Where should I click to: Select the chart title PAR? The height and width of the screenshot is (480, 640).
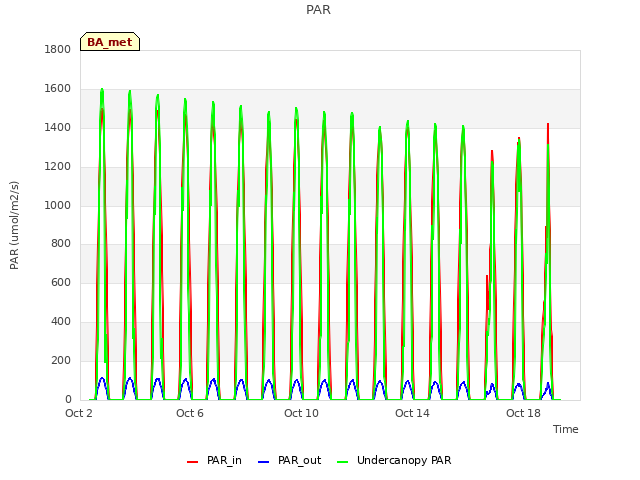click(x=318, y=9)
